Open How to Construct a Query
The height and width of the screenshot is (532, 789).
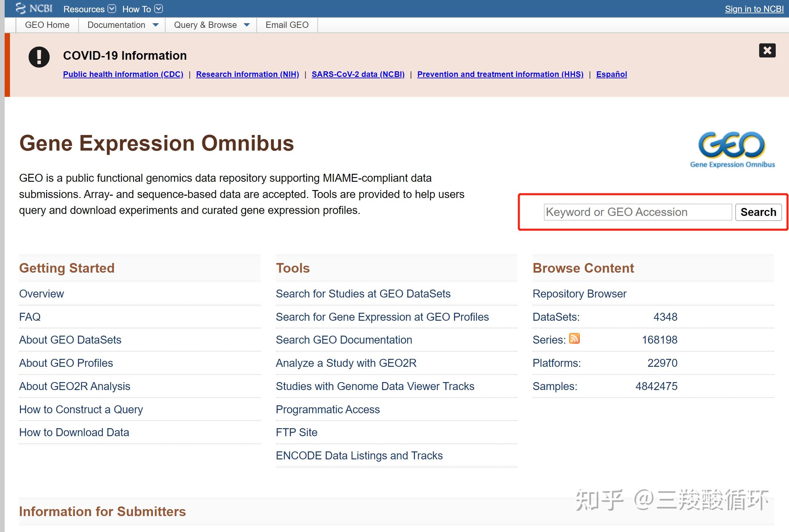[81, 410]
